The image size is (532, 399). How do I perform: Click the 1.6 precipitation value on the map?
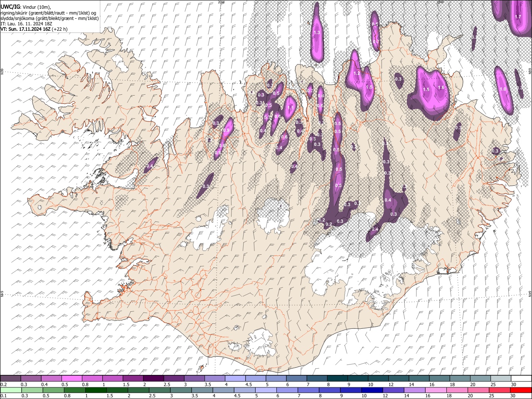click(441, 88)
